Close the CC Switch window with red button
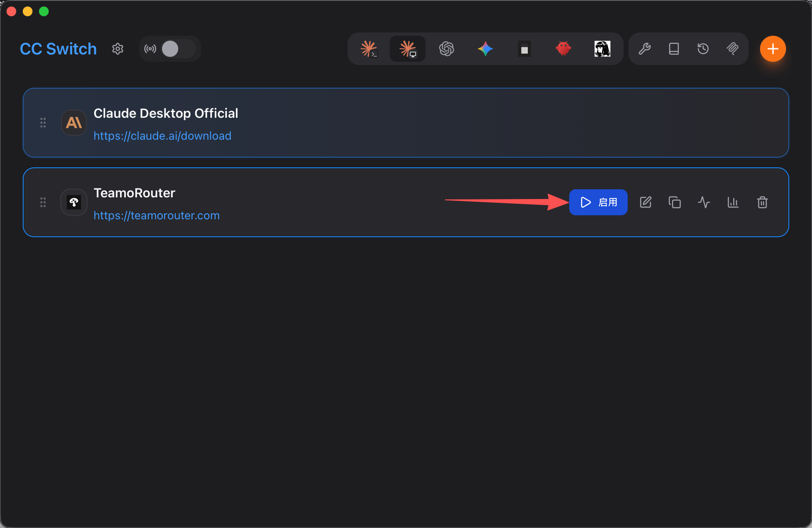812x528 pixels. (x=11, y=11)
